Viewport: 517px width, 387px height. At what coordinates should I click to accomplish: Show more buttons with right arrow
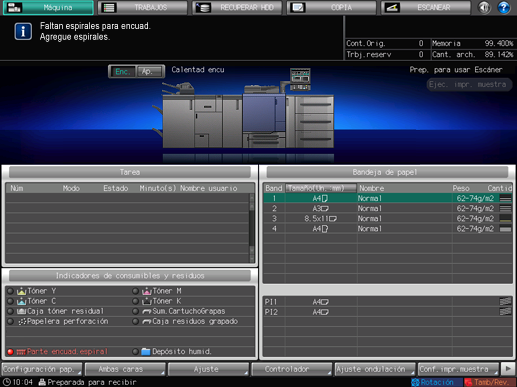508,369
